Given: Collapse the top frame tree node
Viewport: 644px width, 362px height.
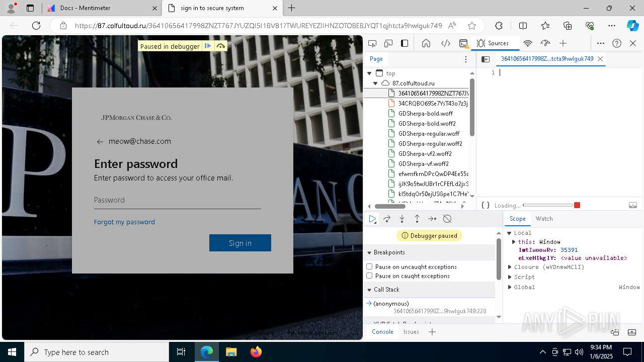Looking at the screenshot, I should coord(369,73).
